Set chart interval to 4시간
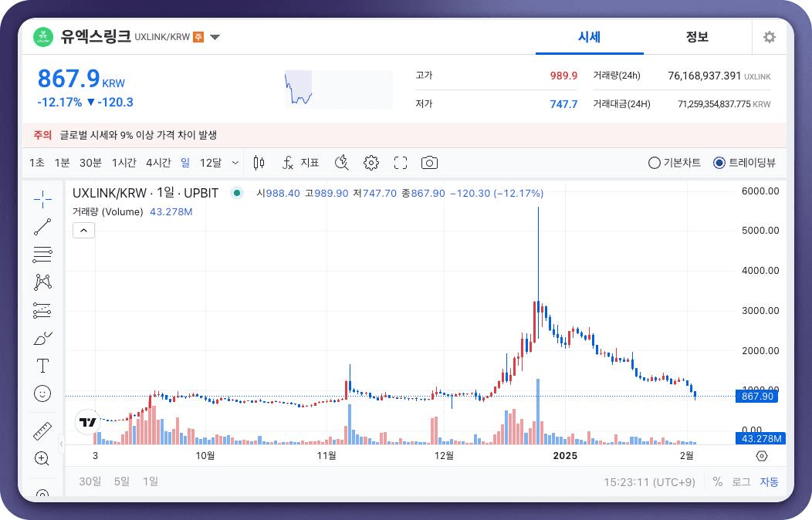Viewport: 812px width, 520px height. [x=158, y=163]
